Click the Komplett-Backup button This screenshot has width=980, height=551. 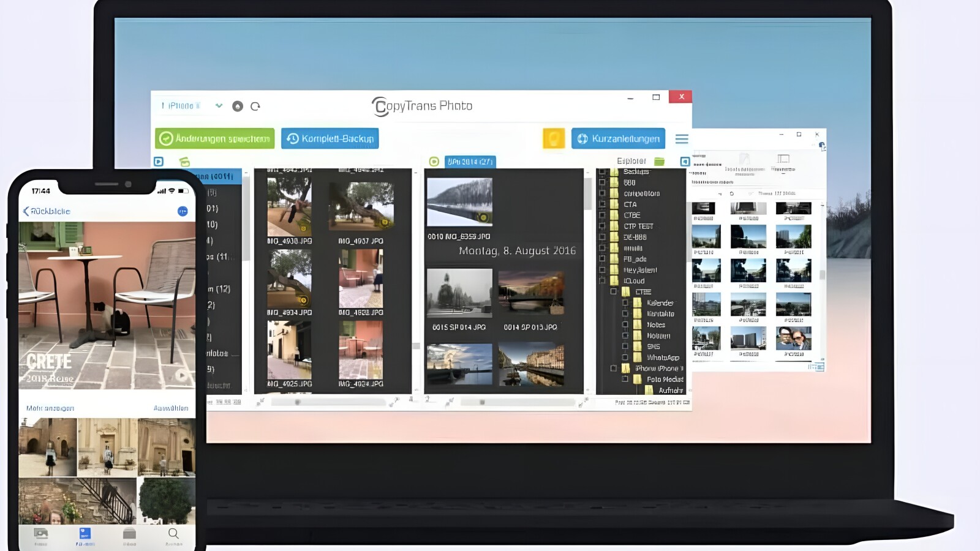pyautogui.click(x=330, y=138)
